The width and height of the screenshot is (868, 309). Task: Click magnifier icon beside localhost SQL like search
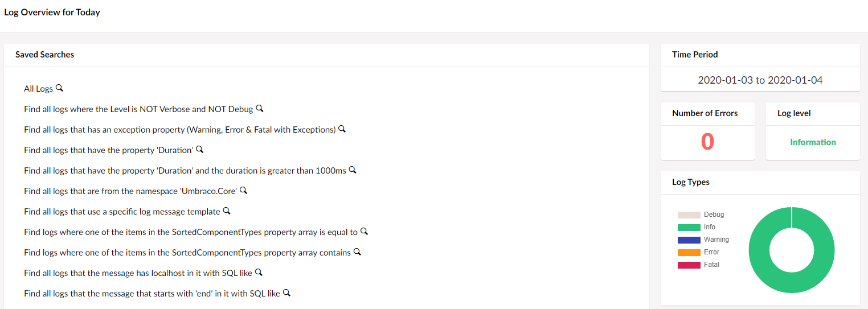(259, 273)
